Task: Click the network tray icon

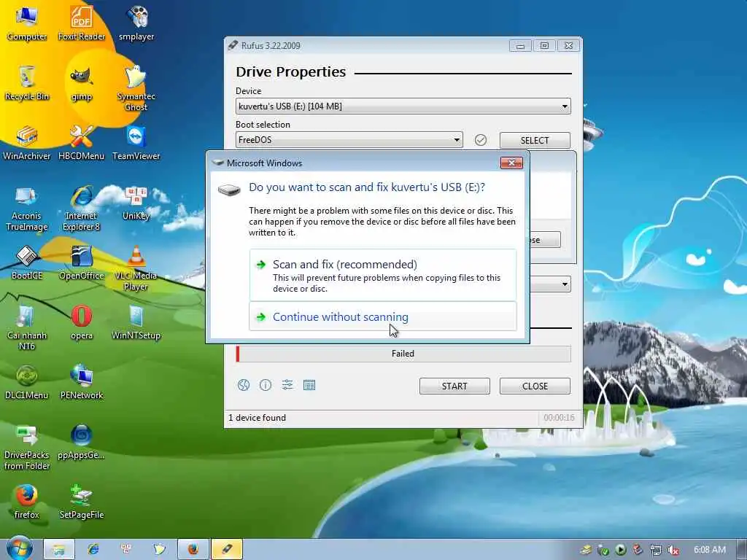Action: [656, 550]
